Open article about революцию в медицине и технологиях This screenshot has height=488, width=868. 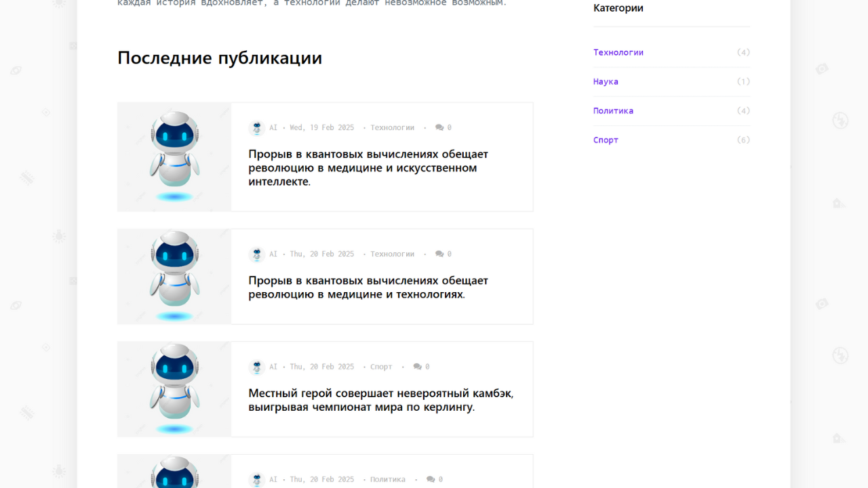point(368,287)
